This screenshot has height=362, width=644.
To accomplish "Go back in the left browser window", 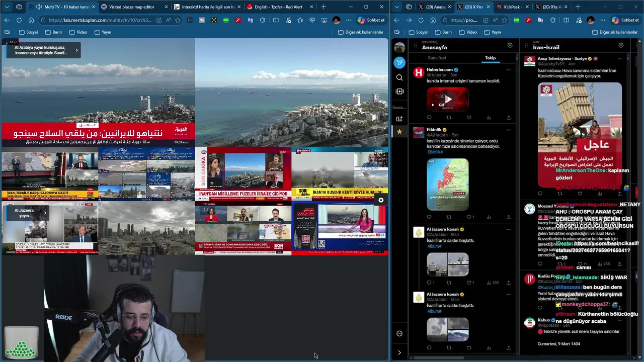I will click(x=7, y=20).
